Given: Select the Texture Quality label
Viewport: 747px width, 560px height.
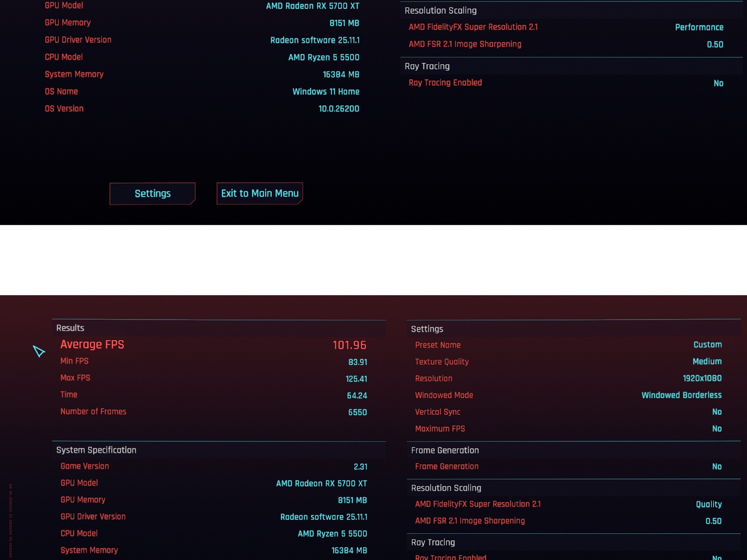Looking at the screenshot, I should tap(442, 362).
